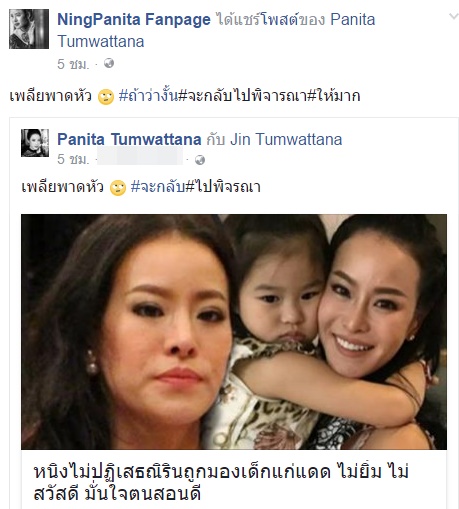This screenshot has height=509, width=459.
Task: Click the hashtag #ถ้าว่างั้น
Action: click(x=149, y=96)
